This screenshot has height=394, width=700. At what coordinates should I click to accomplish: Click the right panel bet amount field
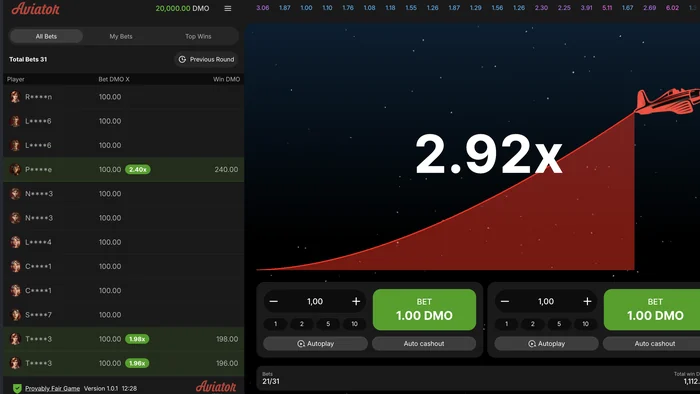point(546,302)
